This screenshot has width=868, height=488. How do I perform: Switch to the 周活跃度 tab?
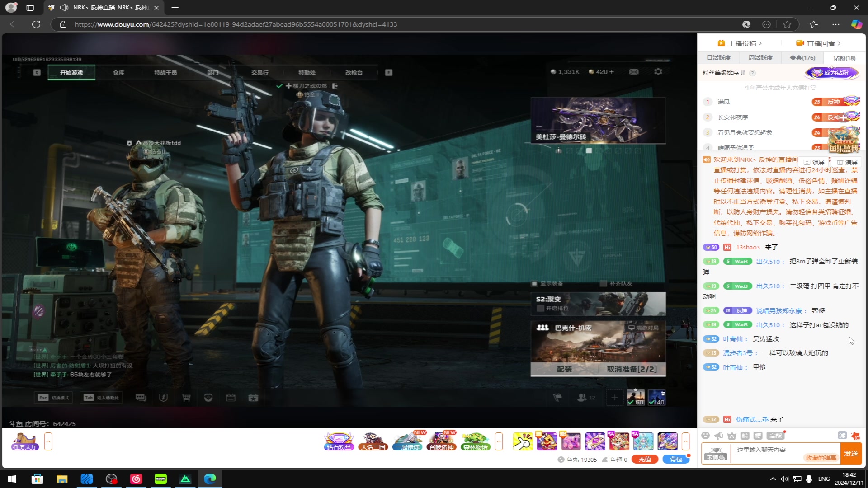tap(760, 58)
